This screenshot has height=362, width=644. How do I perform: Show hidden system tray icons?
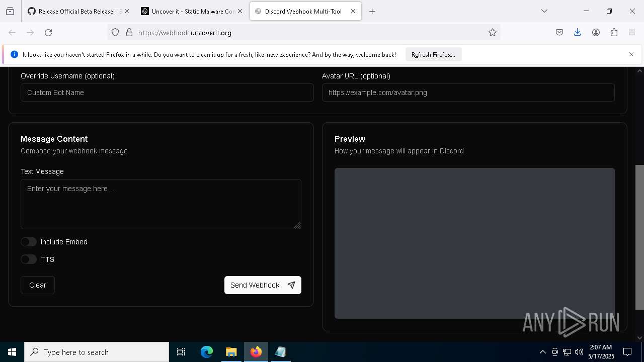point(542,352)
